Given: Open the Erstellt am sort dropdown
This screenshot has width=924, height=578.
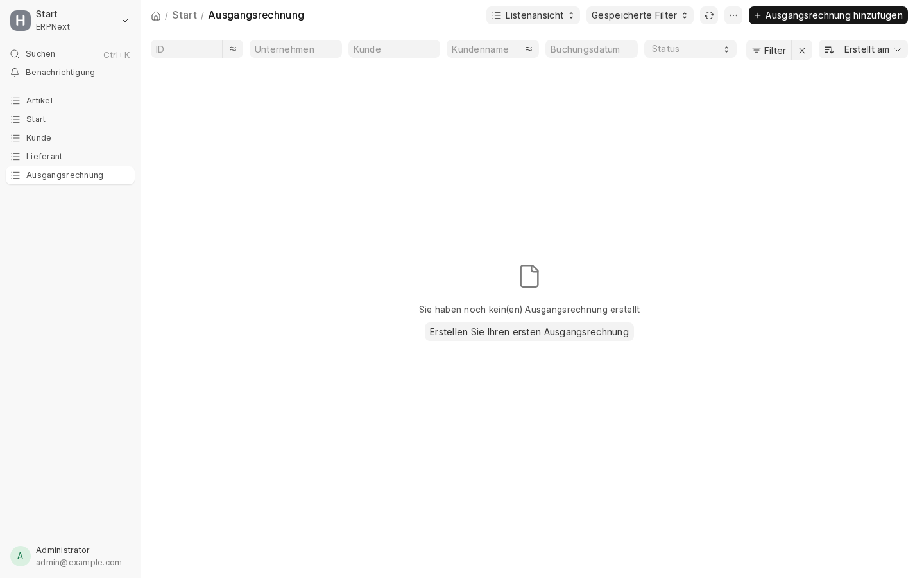Looking at the screenshot, I should coord(873,49).
